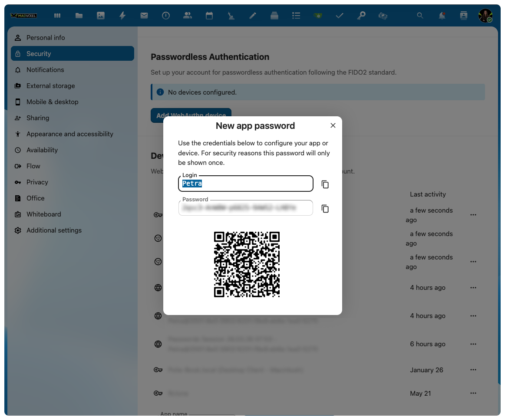Open the Mail envelope icon
The width and height of the screenshot is (505, 420).
coord(144,16)
